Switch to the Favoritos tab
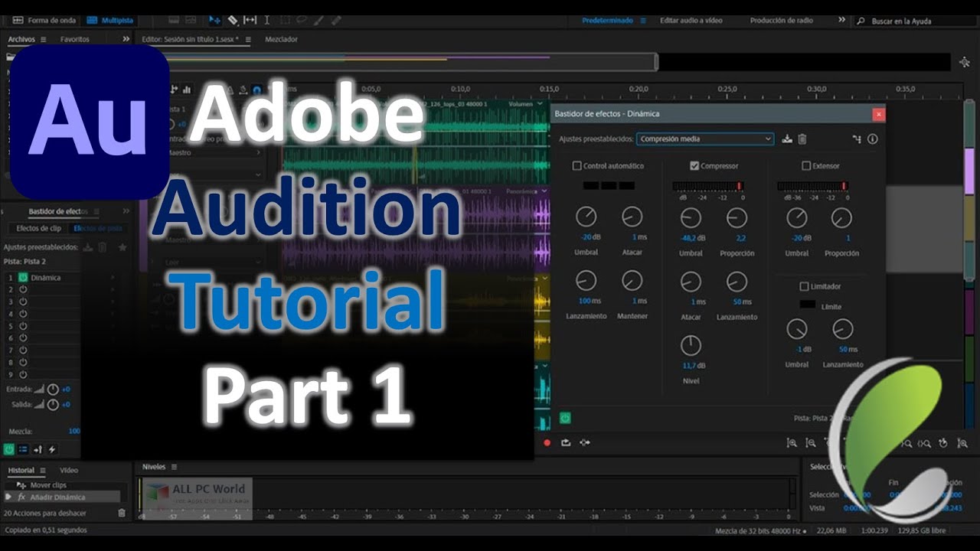This screenshot has width=980, height=551. 75,39
